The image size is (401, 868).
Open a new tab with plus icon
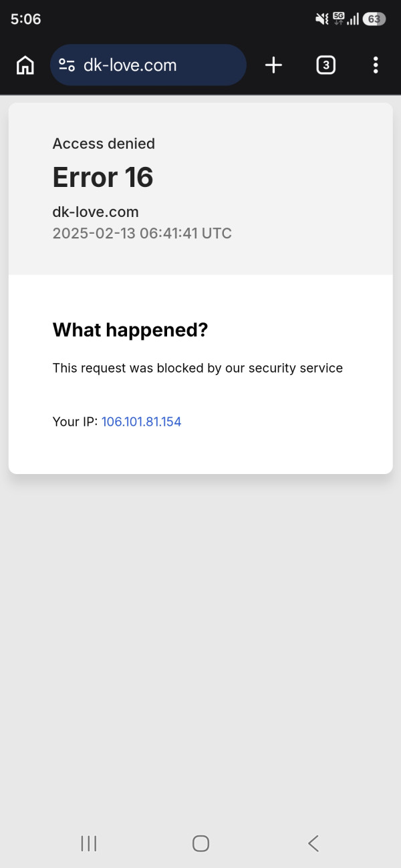click(x=273, y=65)
